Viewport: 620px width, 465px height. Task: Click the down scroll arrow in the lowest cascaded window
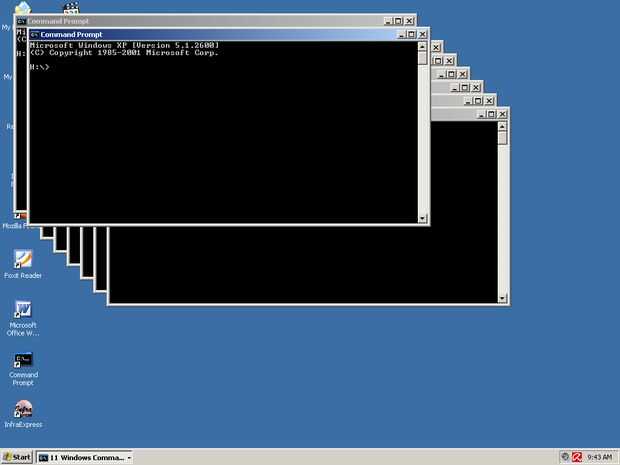tap(502, 298)
